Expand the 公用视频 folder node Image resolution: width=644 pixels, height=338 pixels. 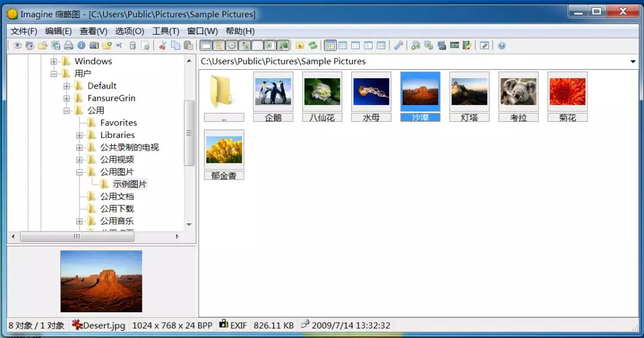(79, 160)
